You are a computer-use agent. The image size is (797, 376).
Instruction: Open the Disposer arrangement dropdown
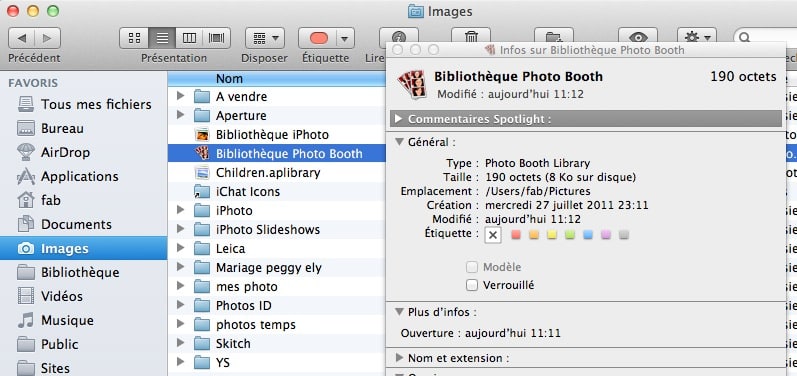pyautogui.click(x=265, y=38)
